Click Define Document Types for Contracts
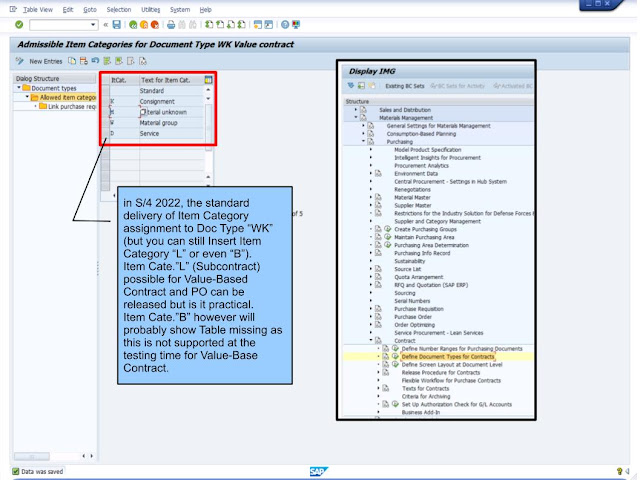Viewport: 640px width, 480px height. pyautogui.click(x=447, y=356)
